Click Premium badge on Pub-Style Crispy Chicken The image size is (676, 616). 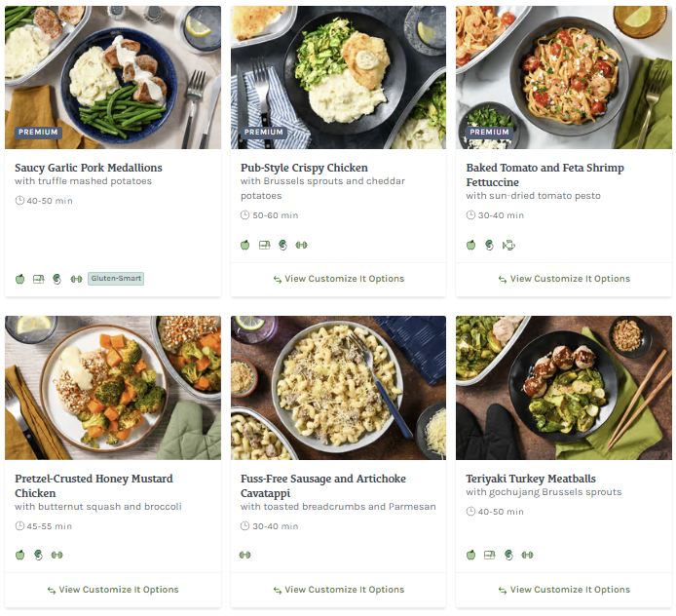point(264,132)
